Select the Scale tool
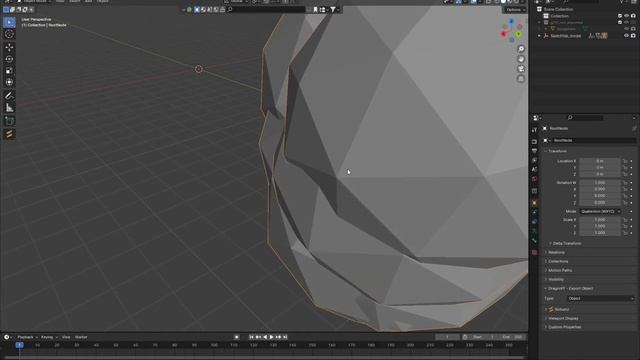 (x=9, y=71)
